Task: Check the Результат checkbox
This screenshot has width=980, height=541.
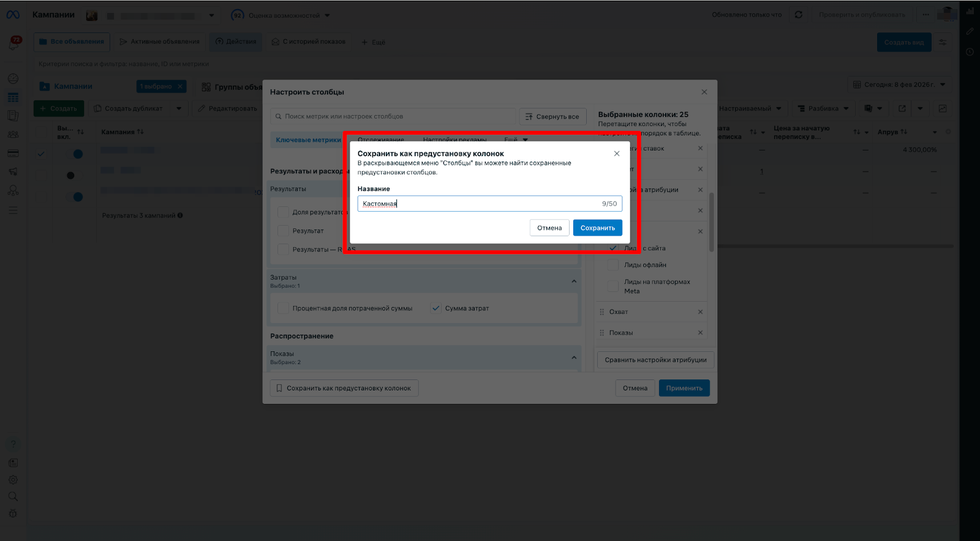Action: pyautogui.click(x=283, y=231)
